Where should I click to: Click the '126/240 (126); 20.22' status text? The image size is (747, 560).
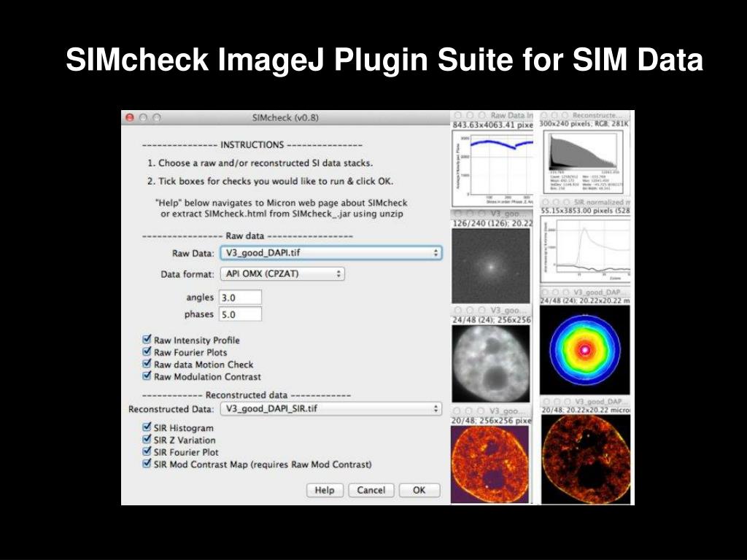(492, 223)
